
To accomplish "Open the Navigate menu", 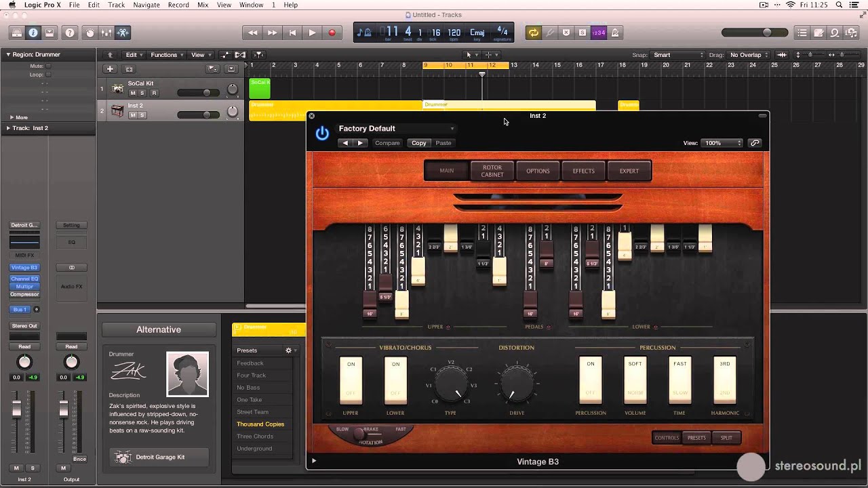I will click(x=146, y=5).
